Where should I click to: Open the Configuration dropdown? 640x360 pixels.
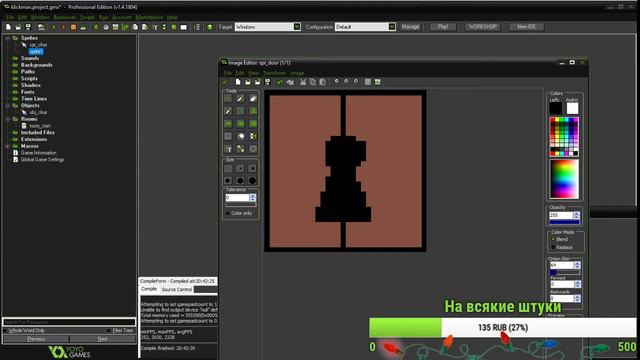(x=392, y=27)
